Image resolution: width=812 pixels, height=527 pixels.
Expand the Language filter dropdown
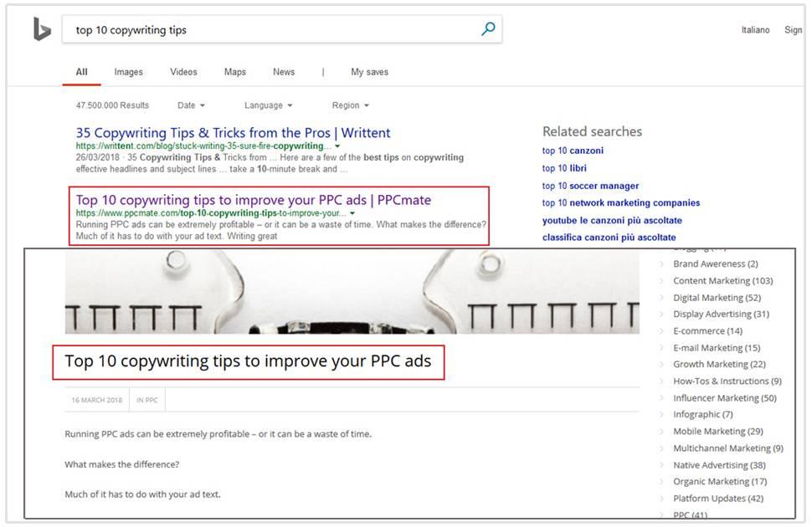tap(268, 105)
